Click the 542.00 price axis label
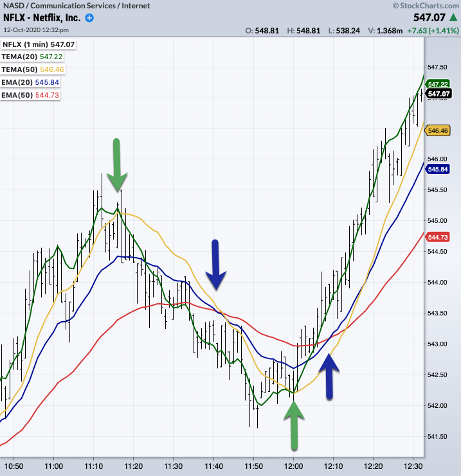 coord(437,405)
